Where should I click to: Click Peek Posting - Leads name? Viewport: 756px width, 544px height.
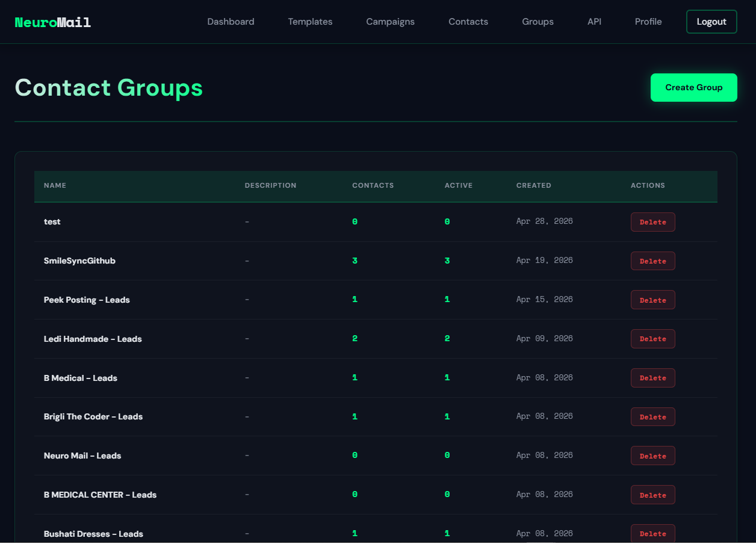pyautogui.click(x=87, y=300)
